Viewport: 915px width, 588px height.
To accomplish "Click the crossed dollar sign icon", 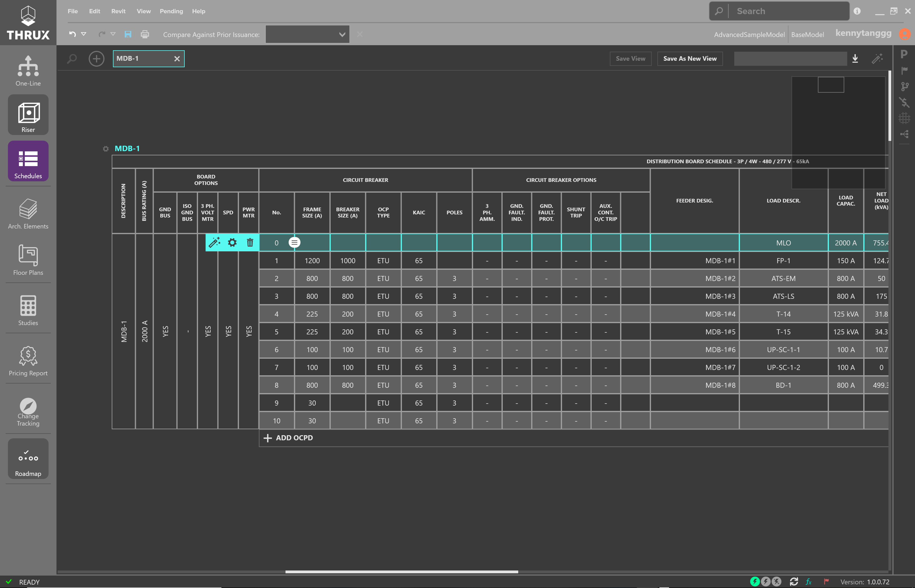I will (904, 102).
